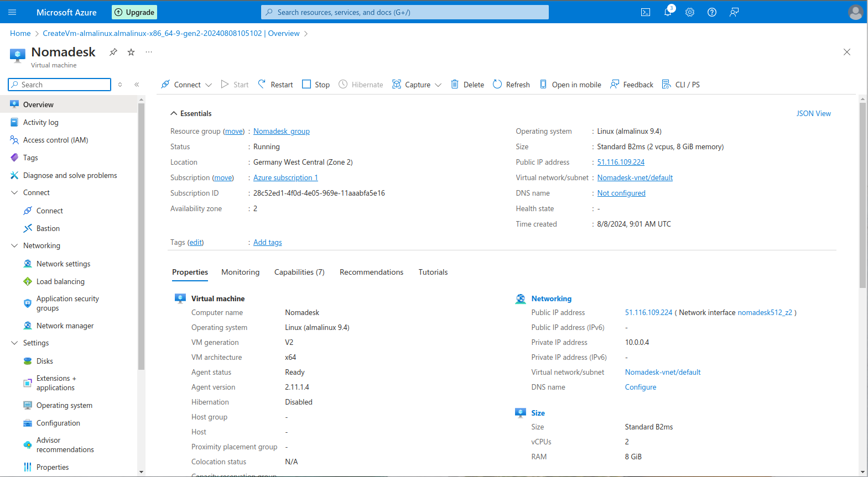Open the JSON View link

(813, 113)
